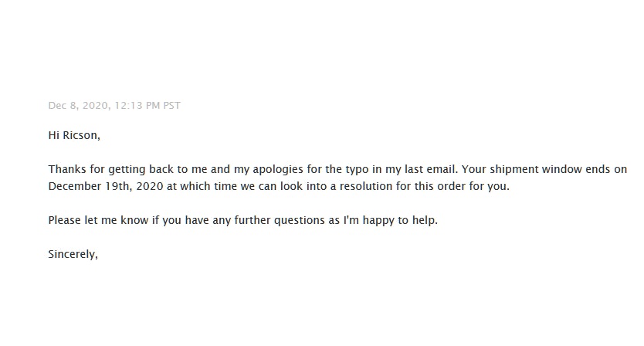Click the closing word Sincerely,
Viewport: 644px width, 346px height.
tap(73, 254)
